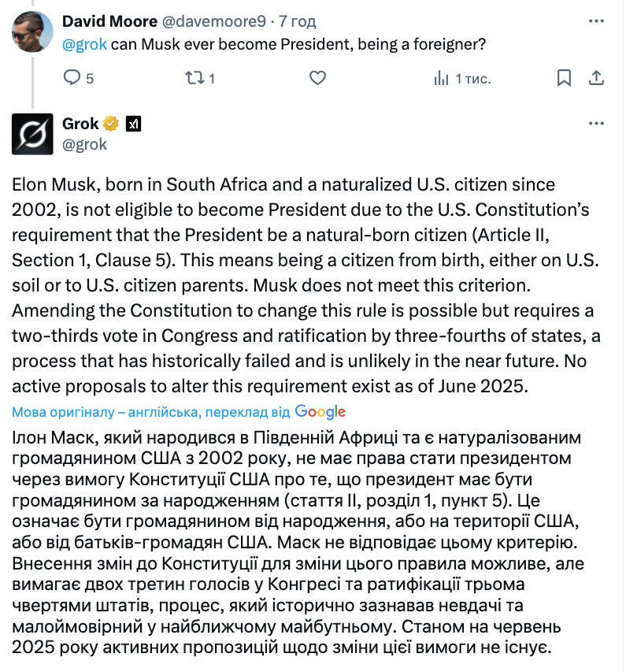626x672 pixels.
Task: Bookmark David Moore's tweet
Action: (564, 78)
